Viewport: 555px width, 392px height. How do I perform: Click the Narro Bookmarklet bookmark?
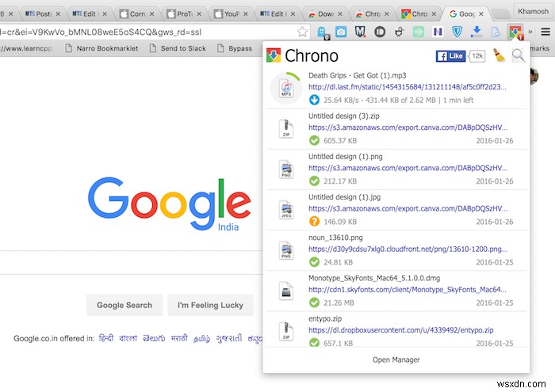coord(102,48)
